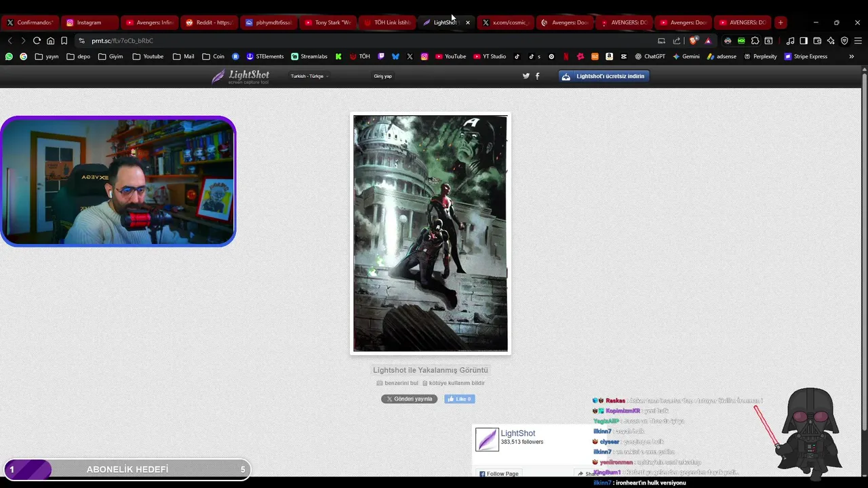The width and height of the screenshot is (868, 488).
Task: Open the Netflix bookmark icon
Action: (566, 56)
